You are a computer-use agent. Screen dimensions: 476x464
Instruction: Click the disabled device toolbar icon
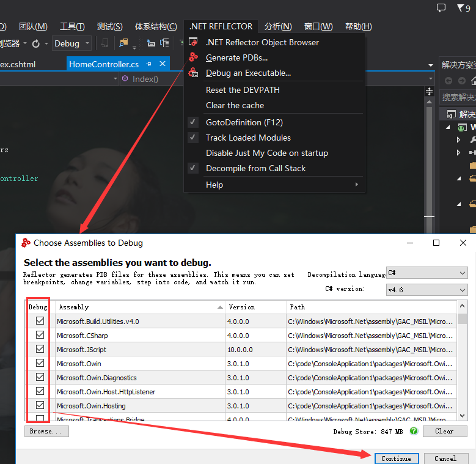pos(104,43)
